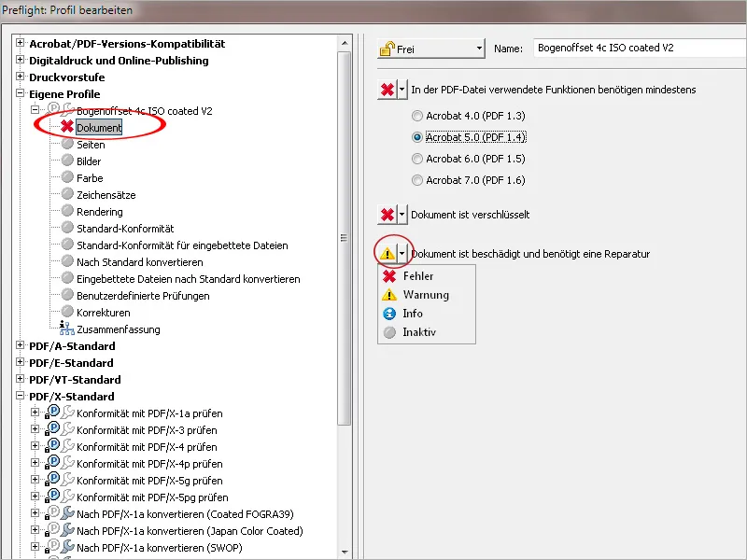Click the wrench icon of Coated FOGRA39 conversion

click(68, 512)
